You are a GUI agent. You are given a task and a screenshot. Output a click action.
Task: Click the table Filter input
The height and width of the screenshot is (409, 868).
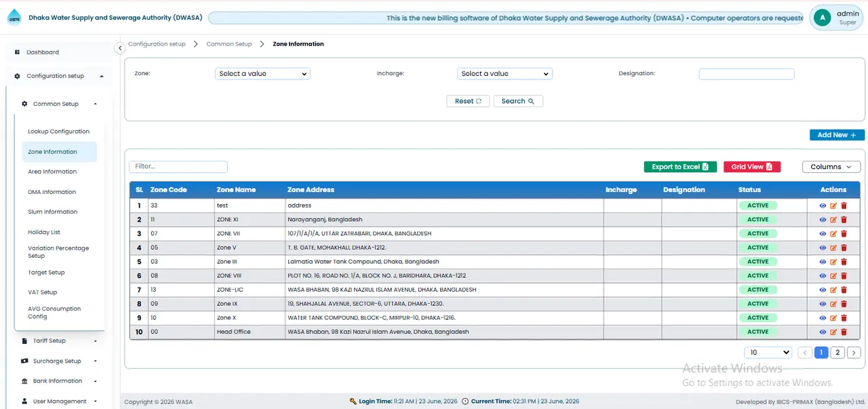[x=178, y=167]
